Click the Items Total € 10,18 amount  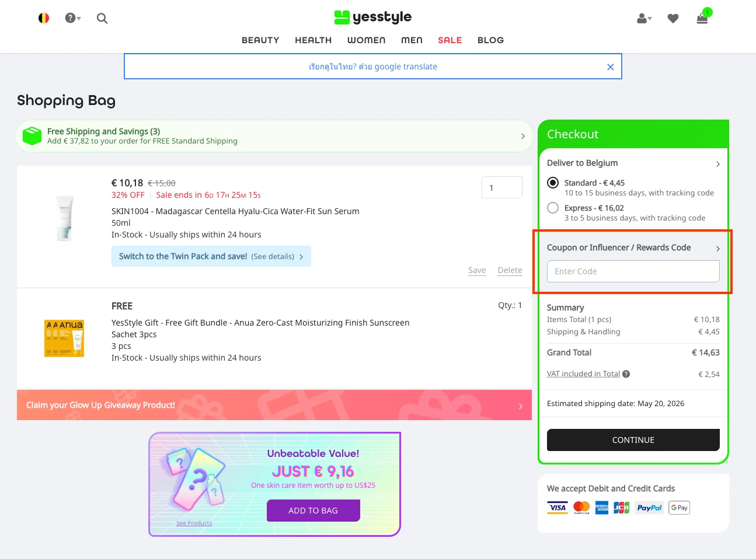pyautogui.click(x=706, y=319)
